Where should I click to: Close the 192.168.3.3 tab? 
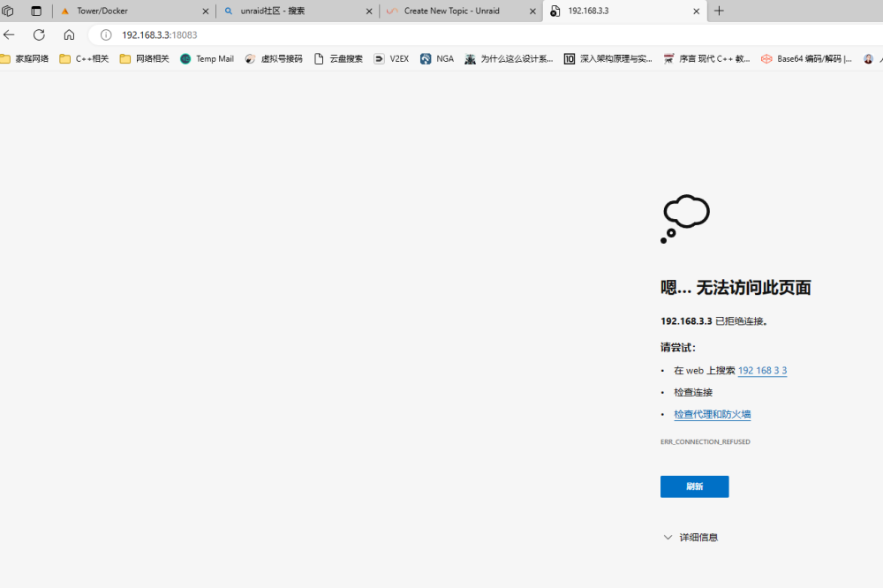[696, 11]
